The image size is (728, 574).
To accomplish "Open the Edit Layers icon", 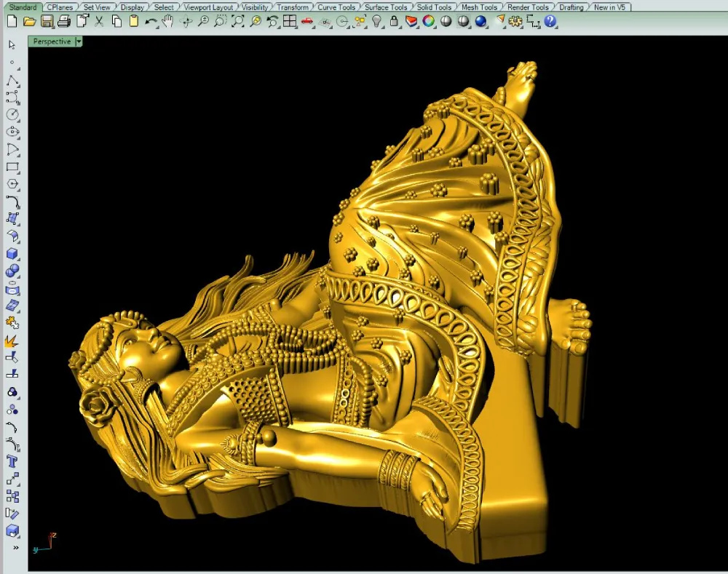I will pos(411,21).
